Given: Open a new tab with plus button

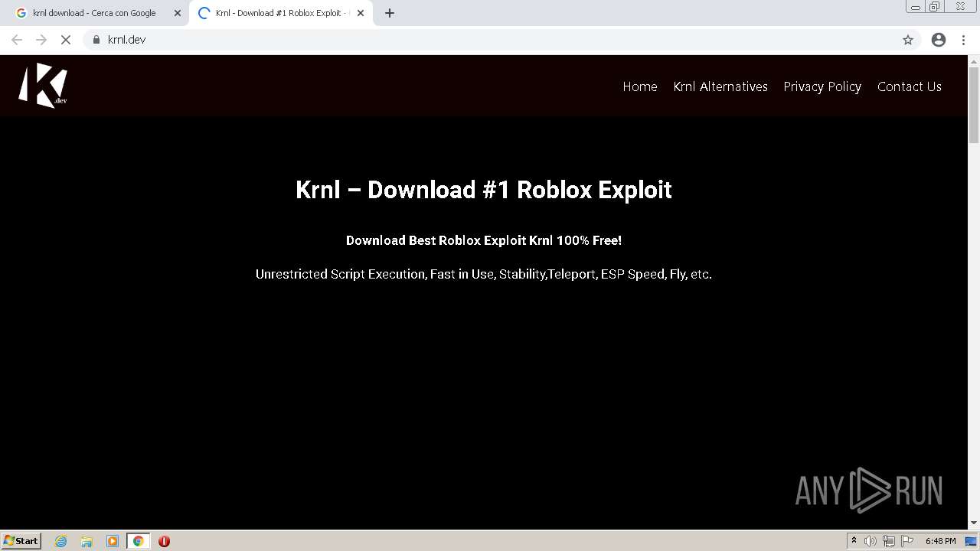Looking at the screenshot, I should (x=390, y=13).
